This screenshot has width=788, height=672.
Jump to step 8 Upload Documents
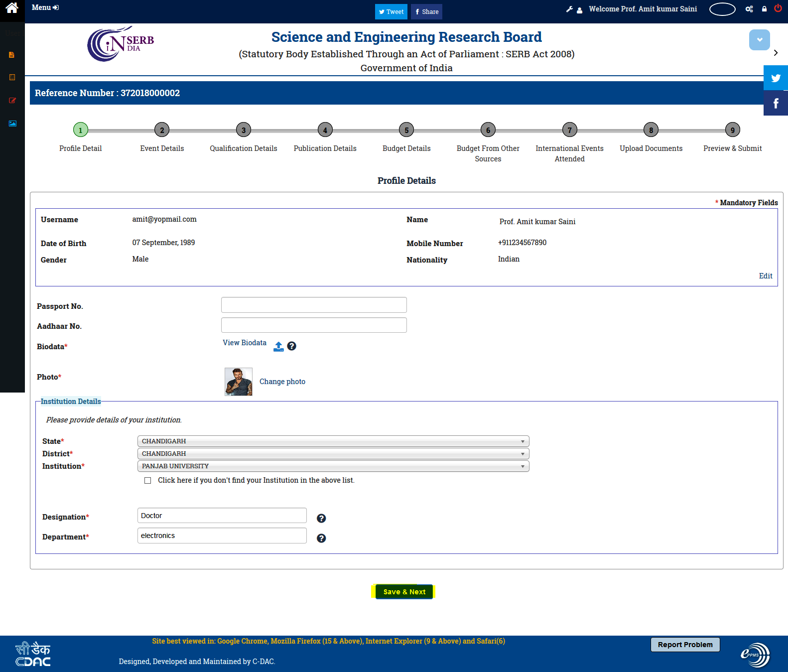651,130
